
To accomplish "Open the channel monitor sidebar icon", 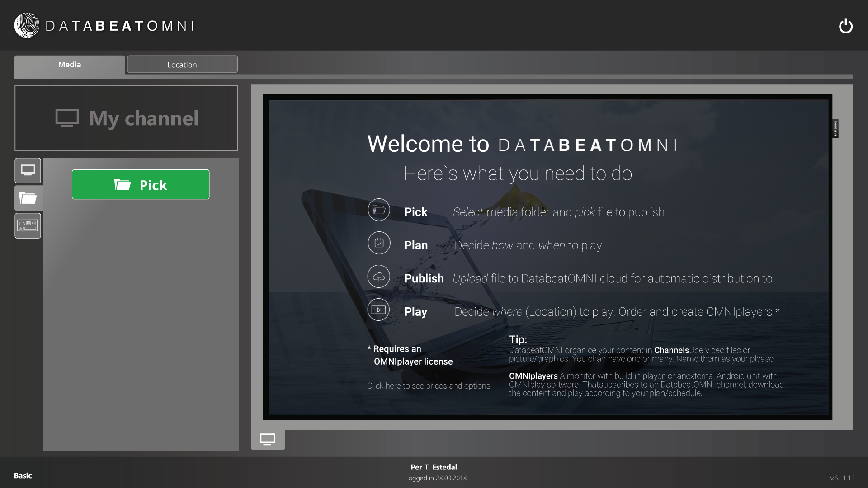I will tap(28, 170).
